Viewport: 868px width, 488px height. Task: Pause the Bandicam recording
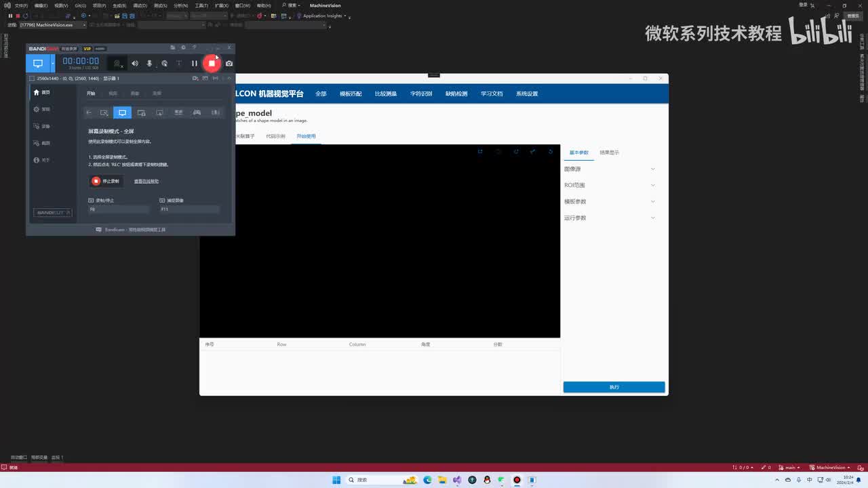click(194, 63)
